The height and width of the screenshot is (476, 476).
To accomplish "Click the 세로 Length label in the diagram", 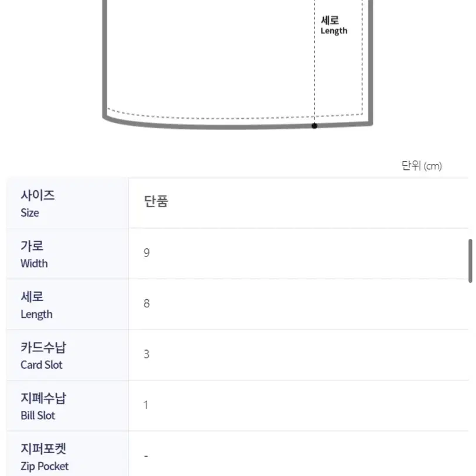I will pyautogui.click(x=334, y=25).
